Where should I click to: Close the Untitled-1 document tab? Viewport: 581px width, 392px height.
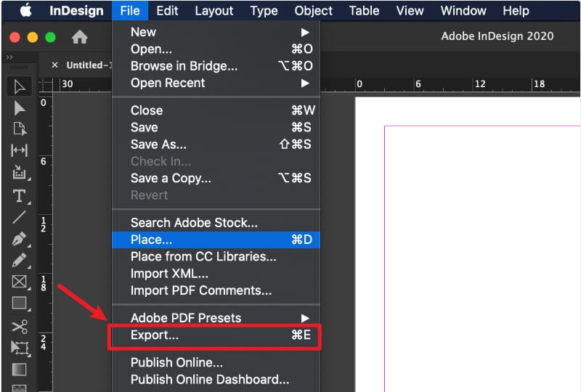(x=55, y=65)
